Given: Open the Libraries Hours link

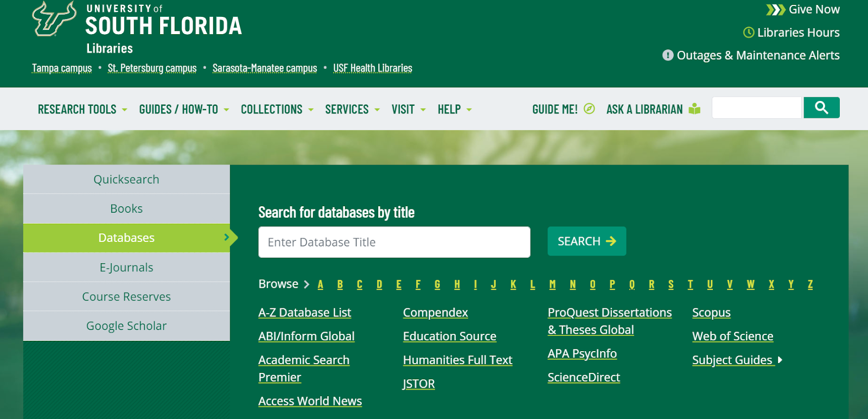Looking at the screenshot, I should (798, 33).
